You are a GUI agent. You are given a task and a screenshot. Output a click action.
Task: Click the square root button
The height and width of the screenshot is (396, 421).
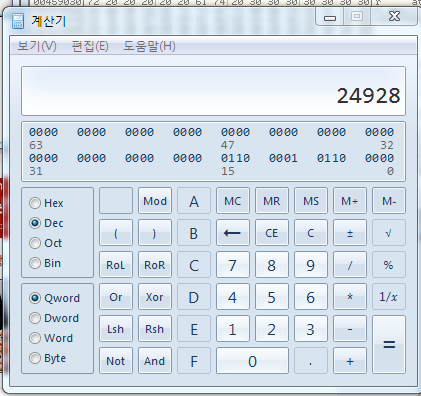(x=389, y=233)
